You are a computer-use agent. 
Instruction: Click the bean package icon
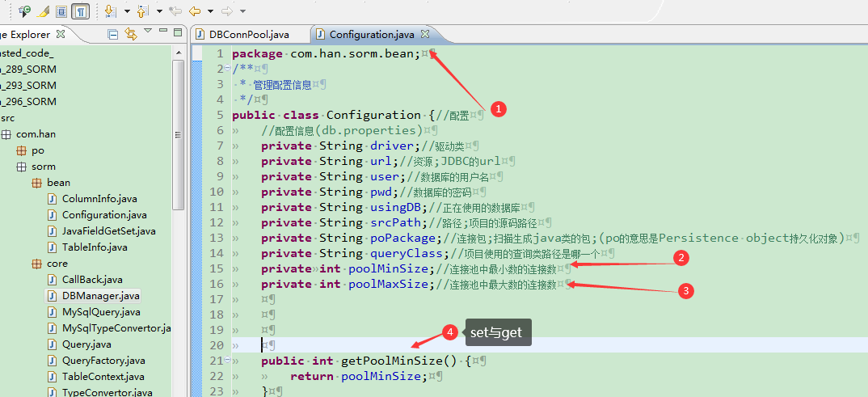click(x=36, y=183)
